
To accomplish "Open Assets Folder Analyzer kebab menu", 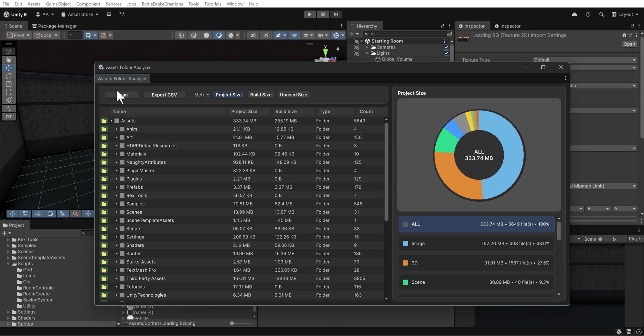I will (565, 78).
